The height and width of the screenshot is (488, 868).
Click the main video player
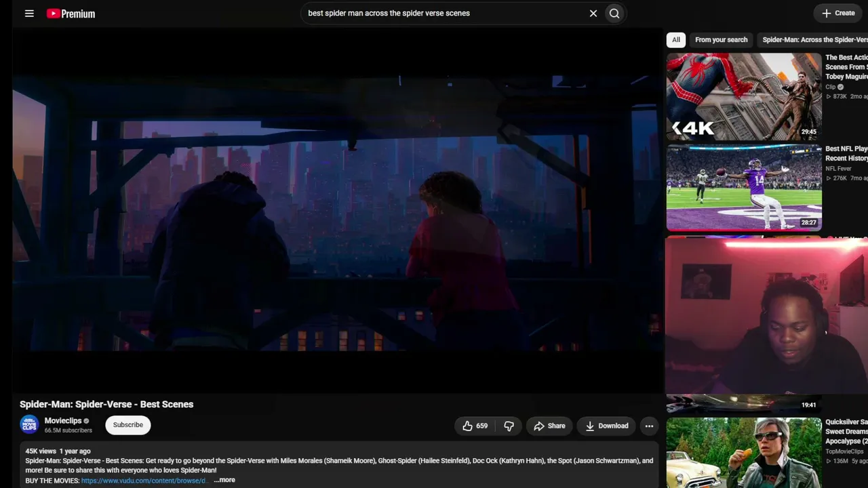tap(338, 210)
